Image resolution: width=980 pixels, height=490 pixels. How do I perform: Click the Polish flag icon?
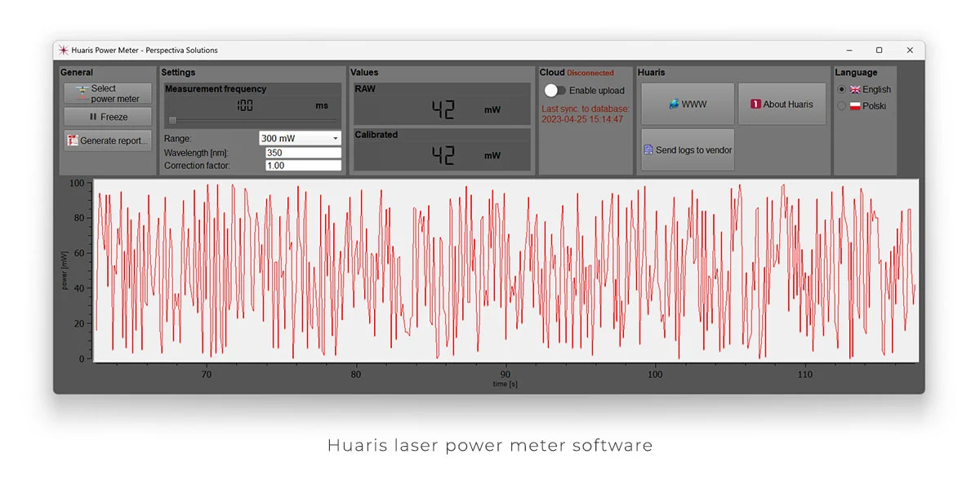(855, 106)
